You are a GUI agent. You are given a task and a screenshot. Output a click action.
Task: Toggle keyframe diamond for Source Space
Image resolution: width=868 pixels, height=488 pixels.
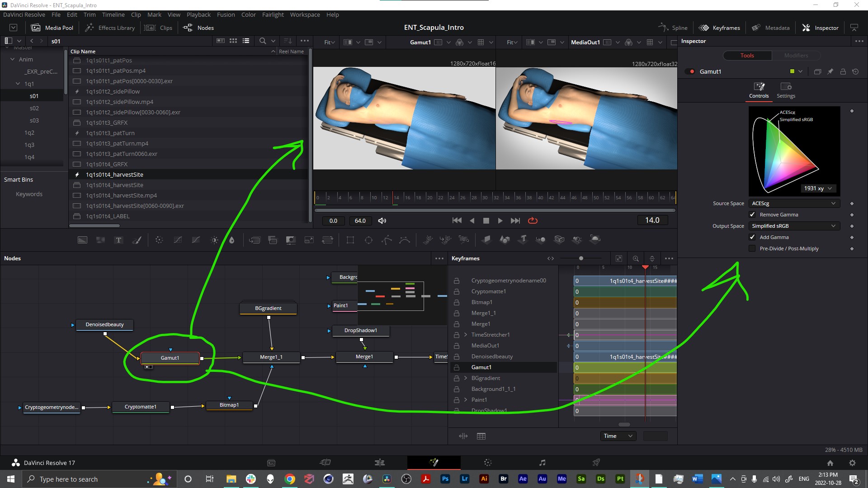point(852,203)
